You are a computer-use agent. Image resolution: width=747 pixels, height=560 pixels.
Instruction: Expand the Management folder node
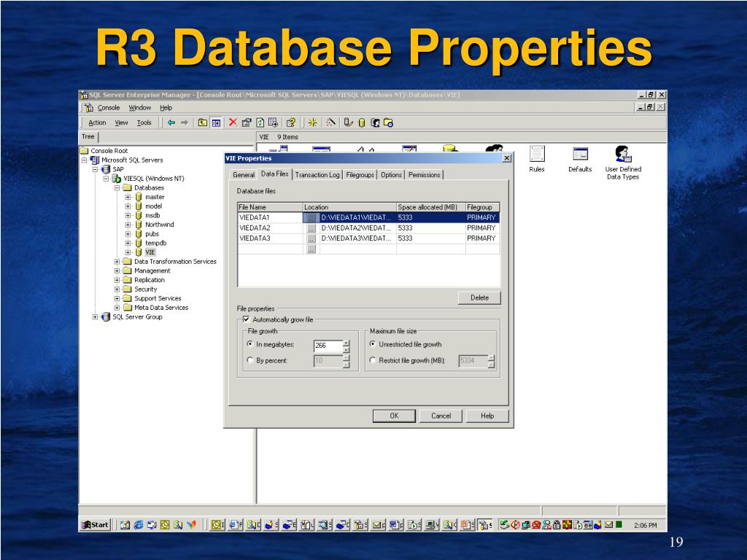click(x=117, y=271)
